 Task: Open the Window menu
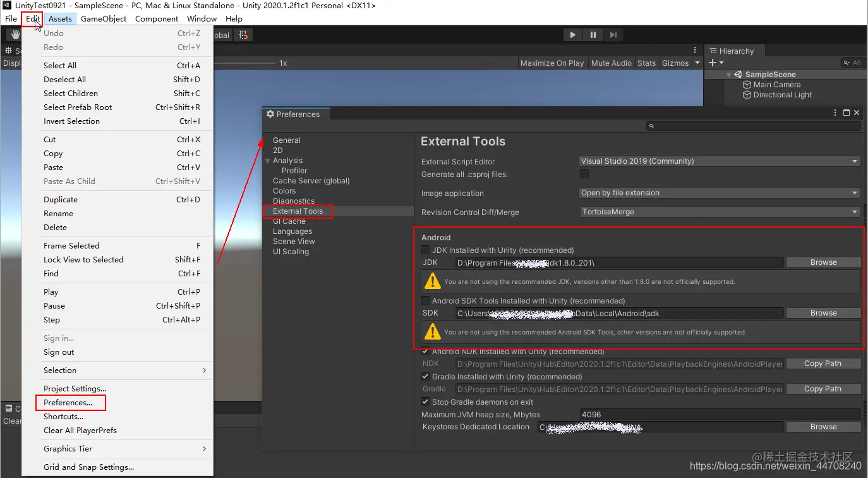tap(202, 18)
